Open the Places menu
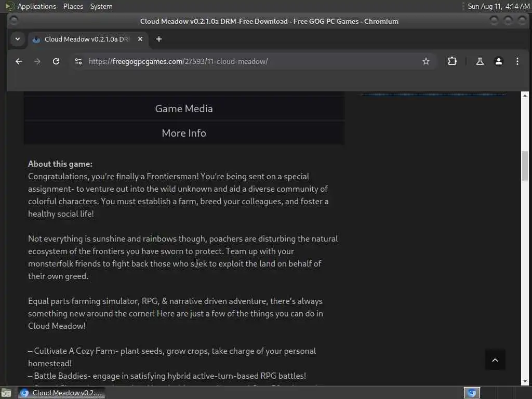The height and width of the screenshot is (399, 532). (73, 6)
